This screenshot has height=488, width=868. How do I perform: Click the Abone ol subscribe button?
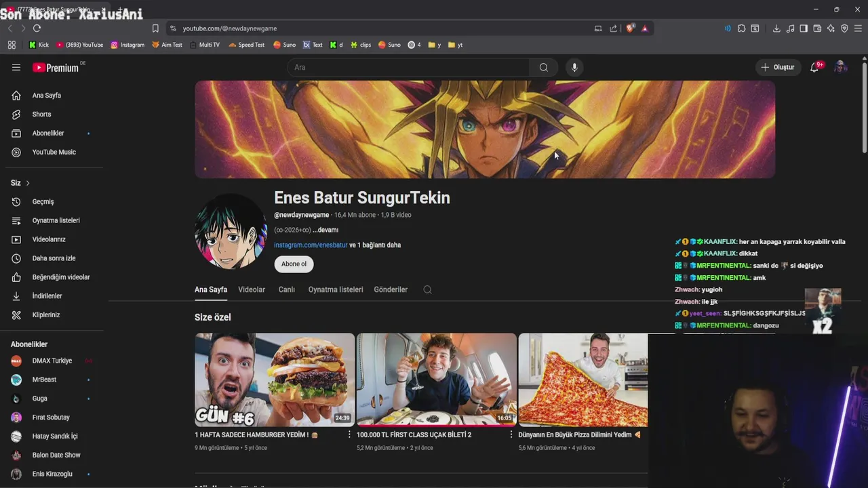[294, 264]
